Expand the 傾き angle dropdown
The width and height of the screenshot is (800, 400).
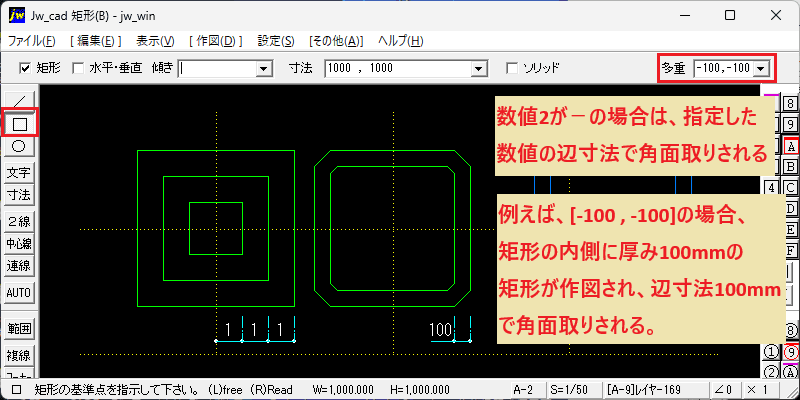264,69
